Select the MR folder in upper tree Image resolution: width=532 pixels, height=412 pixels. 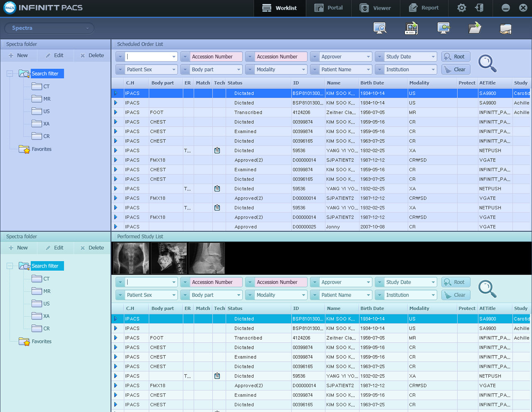(x=47, y=99)
